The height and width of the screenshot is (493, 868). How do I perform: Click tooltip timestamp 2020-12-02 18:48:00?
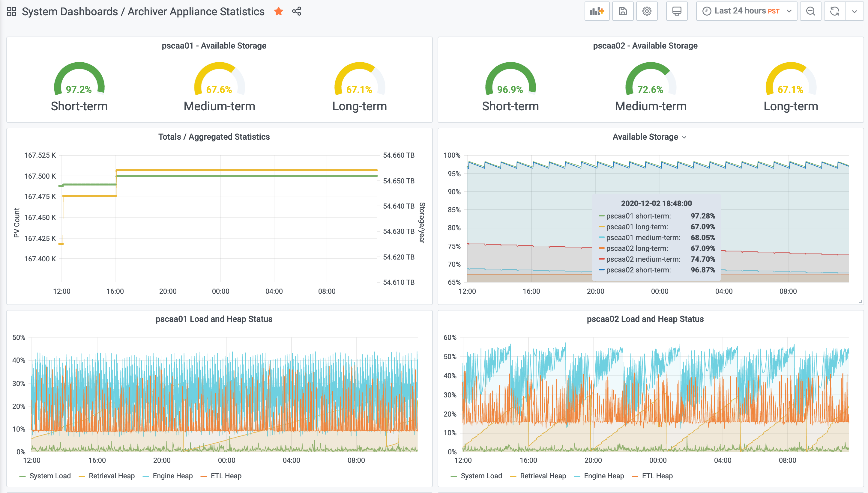pyautogui.click(x=656, y=203)
